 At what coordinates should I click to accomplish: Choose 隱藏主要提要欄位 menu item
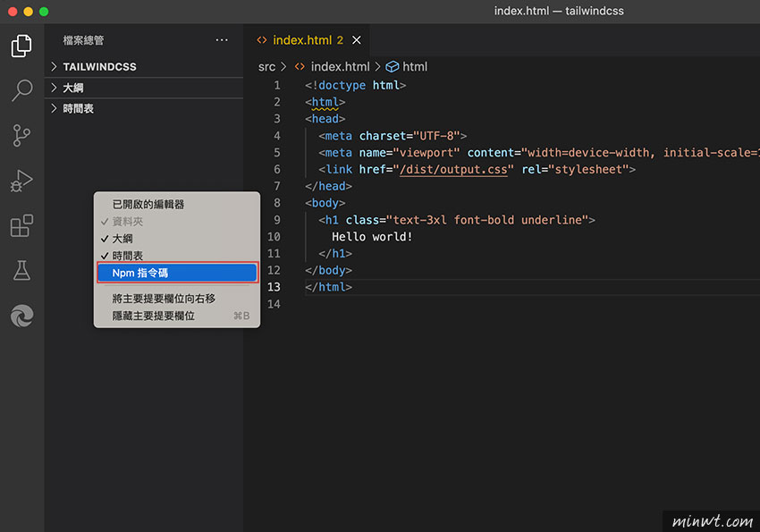coord(177,316)
